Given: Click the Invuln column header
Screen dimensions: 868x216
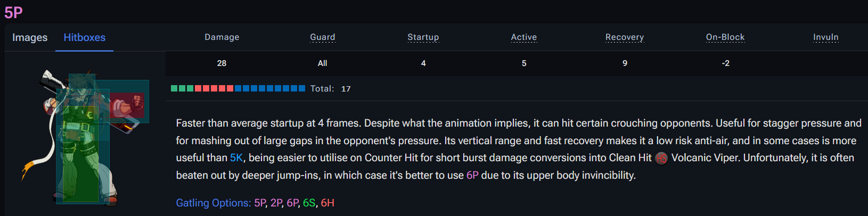Looking at the screenshot, I should 825,37.
